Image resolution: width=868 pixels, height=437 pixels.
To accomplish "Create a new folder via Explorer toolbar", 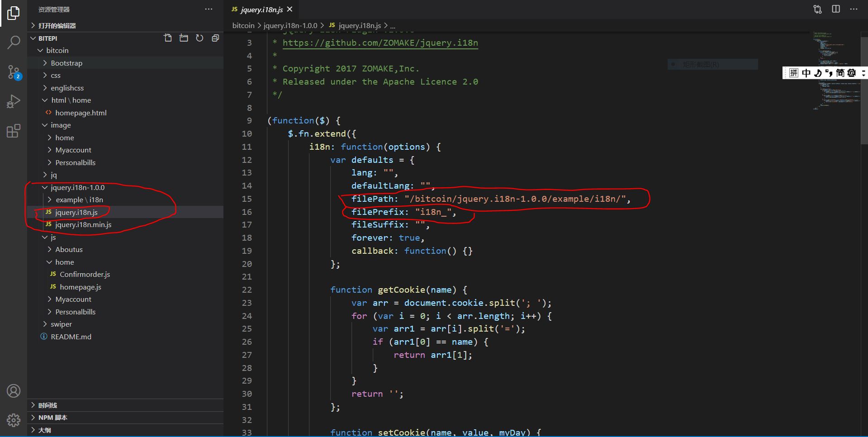I will click(x=184, y=38).
